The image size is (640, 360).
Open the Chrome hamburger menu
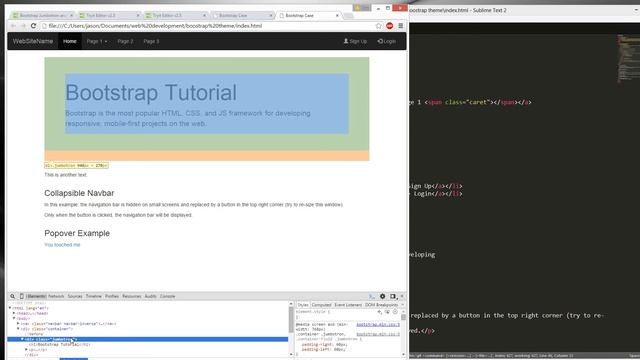401,26
